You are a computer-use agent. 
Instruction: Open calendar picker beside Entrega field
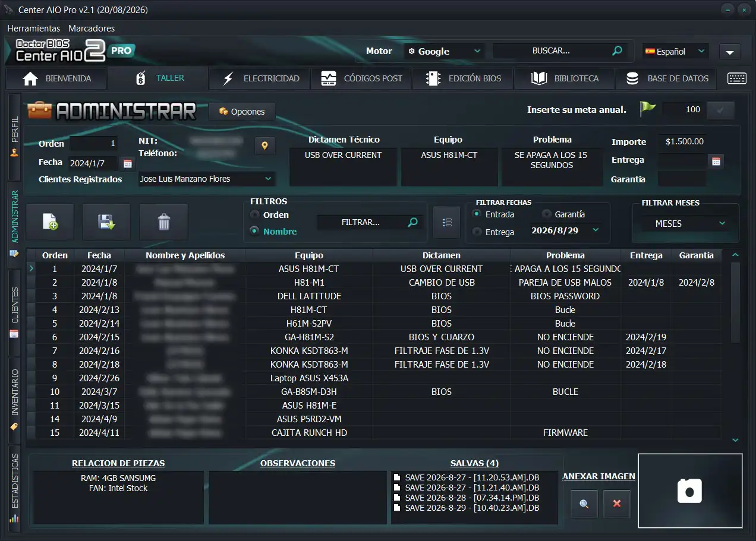(716, 161)
